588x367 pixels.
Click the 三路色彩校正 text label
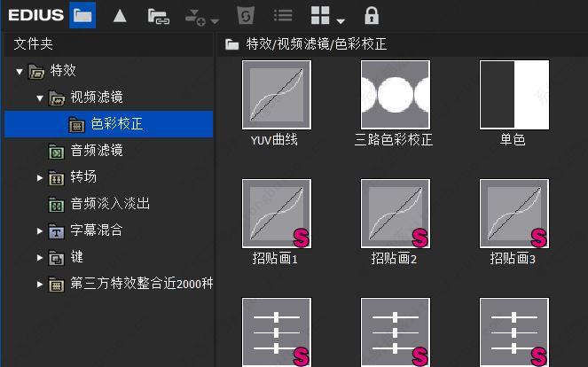click(394, 140)
